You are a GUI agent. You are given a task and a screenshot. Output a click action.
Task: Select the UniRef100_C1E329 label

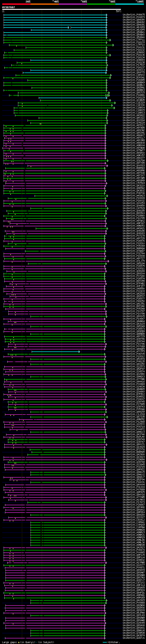134,103
